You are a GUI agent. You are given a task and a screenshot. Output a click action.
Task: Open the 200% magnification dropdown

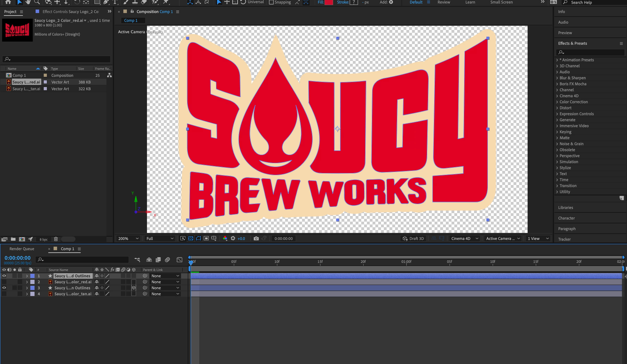click(128, 238)
